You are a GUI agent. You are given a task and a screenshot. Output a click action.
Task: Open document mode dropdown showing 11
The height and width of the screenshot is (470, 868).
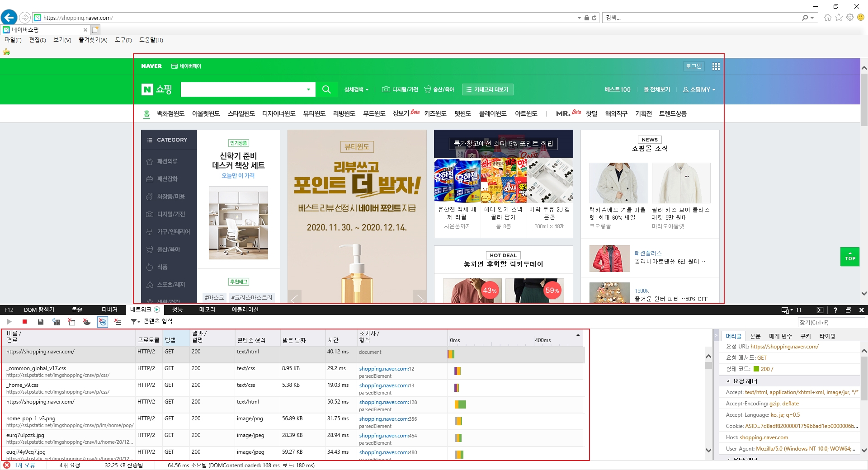792,310
